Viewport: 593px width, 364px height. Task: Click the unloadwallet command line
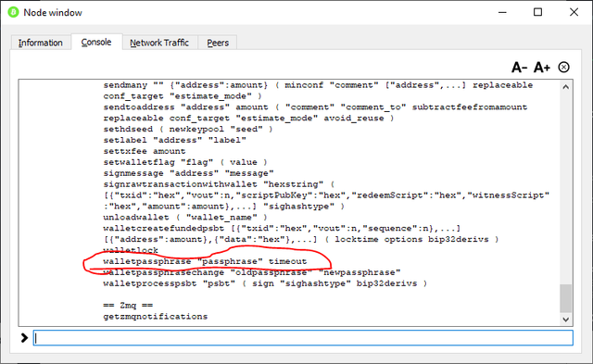185,218
